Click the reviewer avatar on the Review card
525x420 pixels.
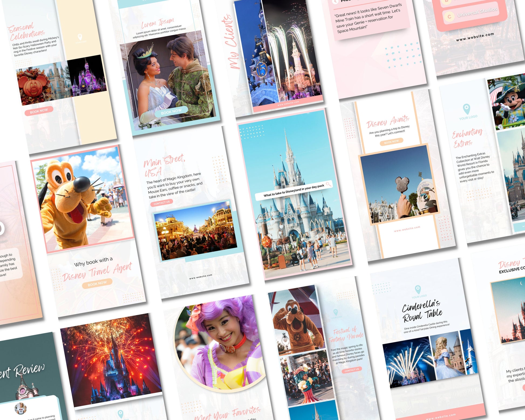[x=21, y=408]
